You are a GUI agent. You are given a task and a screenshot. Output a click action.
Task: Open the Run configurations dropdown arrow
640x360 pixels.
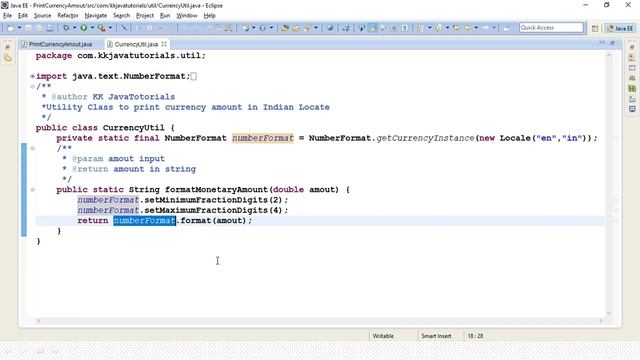pos(92,28)
